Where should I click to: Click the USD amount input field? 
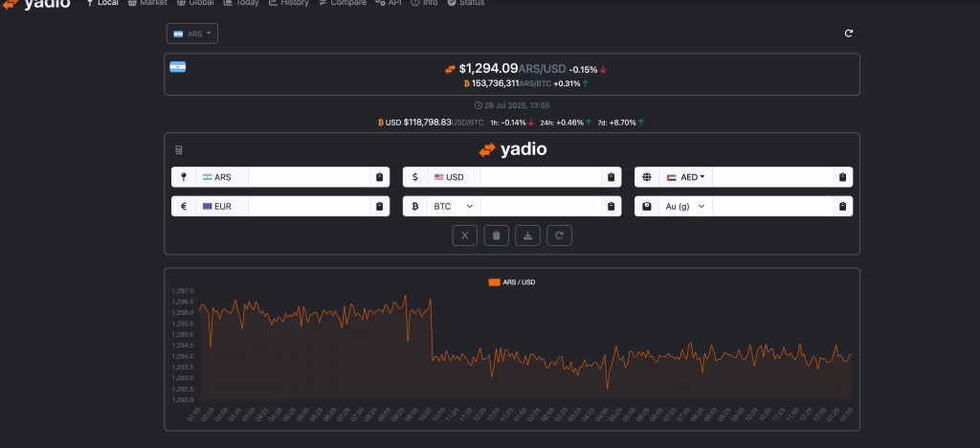click(x=540, y=177)
